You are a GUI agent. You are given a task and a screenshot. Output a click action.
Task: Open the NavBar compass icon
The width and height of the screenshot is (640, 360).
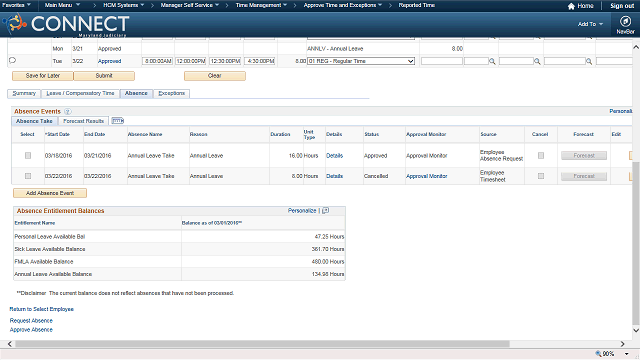[625, 21]
